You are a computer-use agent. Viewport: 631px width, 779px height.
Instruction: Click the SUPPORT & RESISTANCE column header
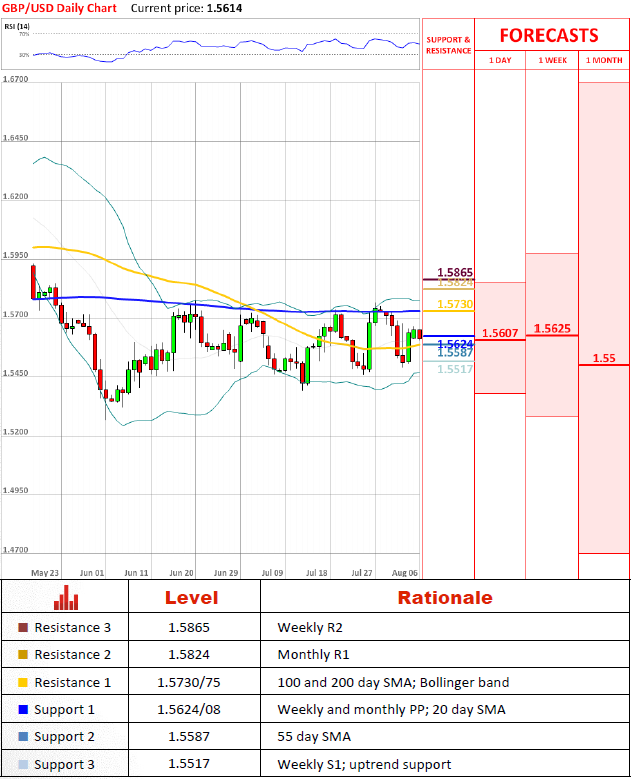click(447, 45)
